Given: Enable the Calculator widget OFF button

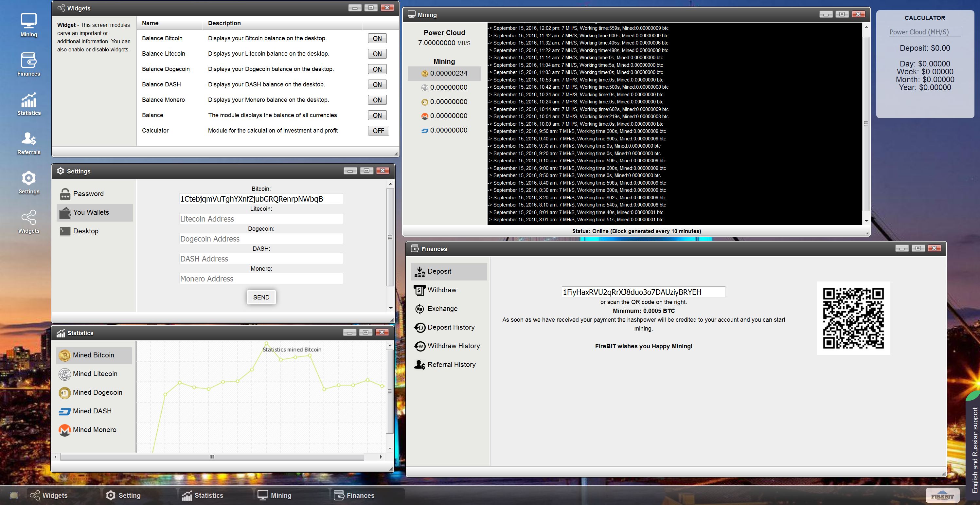Looking at the screenshot, I should [379, 131].
